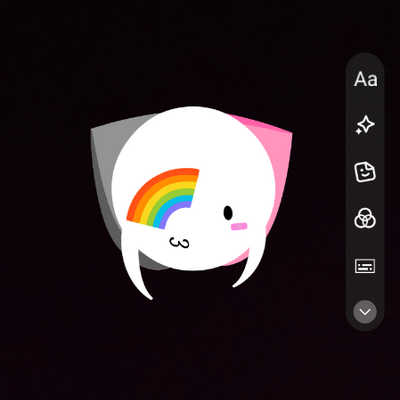Click the pink blush mark on cheek
The height and width of the screenshot is (400, 400).
coord(239,226)
